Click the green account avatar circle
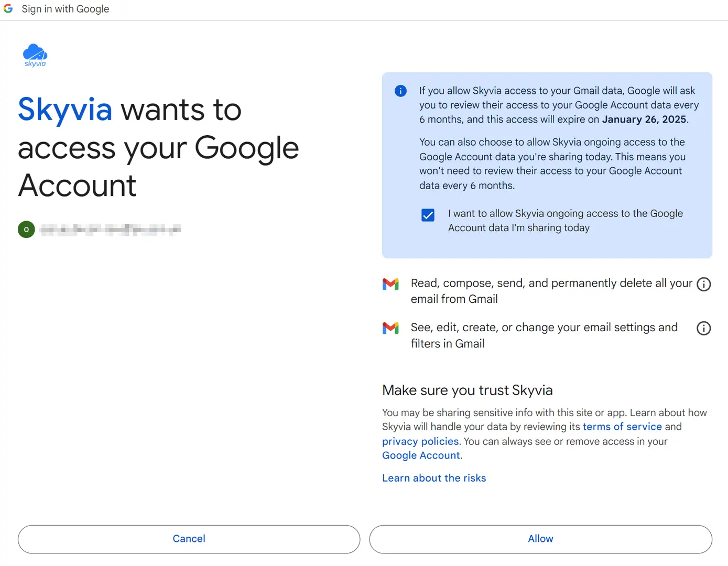 coord(26,230)
